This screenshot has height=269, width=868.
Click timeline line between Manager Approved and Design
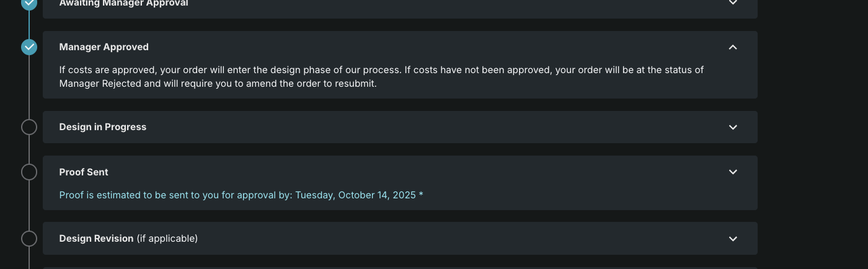tap(29, 87)
